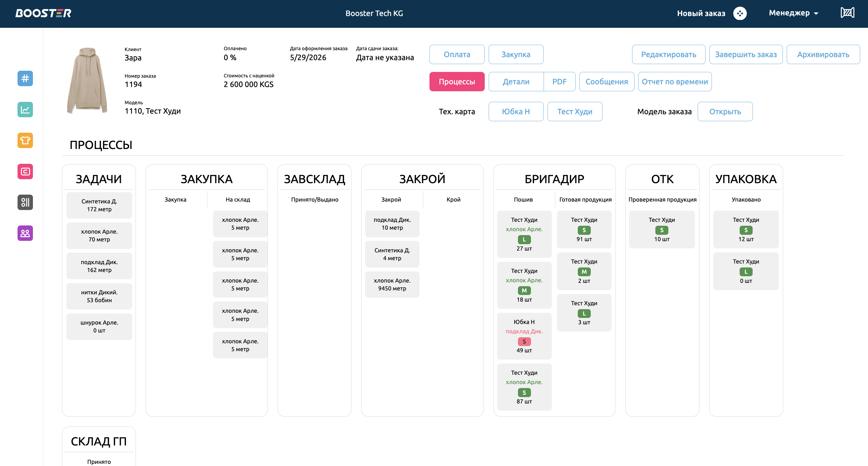Open the orange t-shirt models sidebar icon
The height and width of the screenshot is (466, 868).
click(25, 140)
